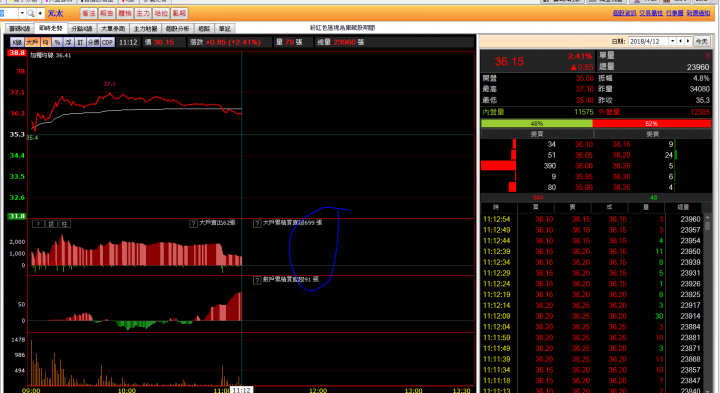Open the 個股分析 tab
This screenshot has width=720, height=393.
(177, 28)
